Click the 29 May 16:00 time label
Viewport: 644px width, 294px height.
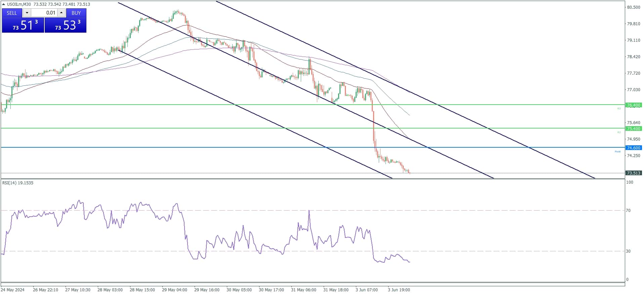coord(207,290)
